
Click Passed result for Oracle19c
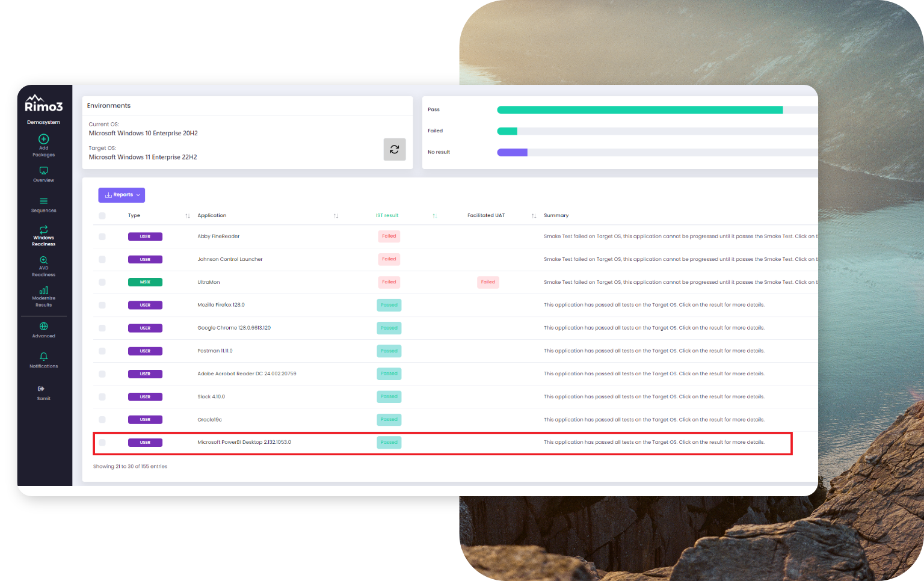tap(389, 419)
